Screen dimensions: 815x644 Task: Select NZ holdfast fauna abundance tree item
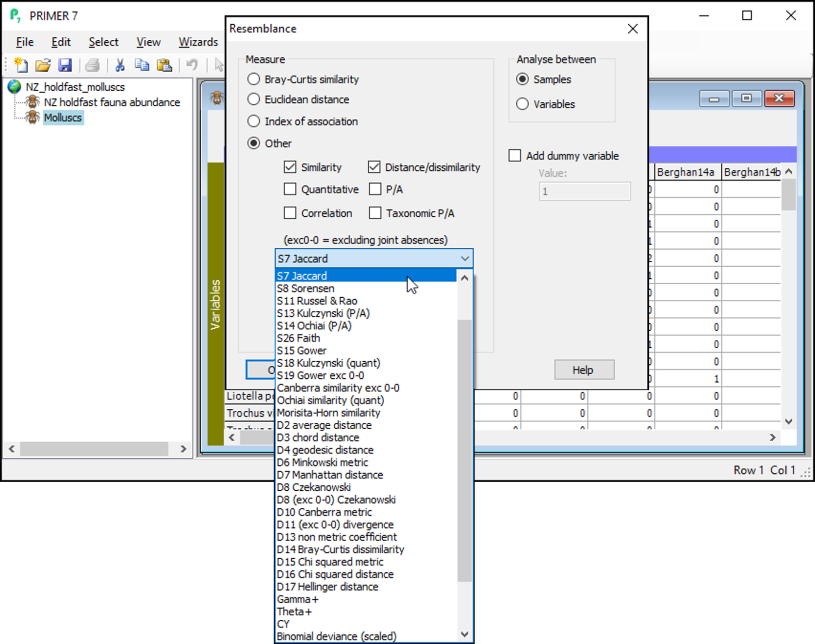tap(112, 102)
